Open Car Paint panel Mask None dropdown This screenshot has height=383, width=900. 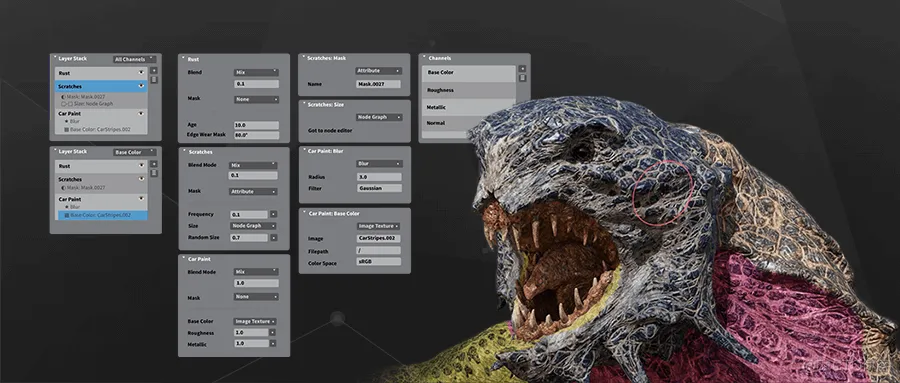pos(256,297)
